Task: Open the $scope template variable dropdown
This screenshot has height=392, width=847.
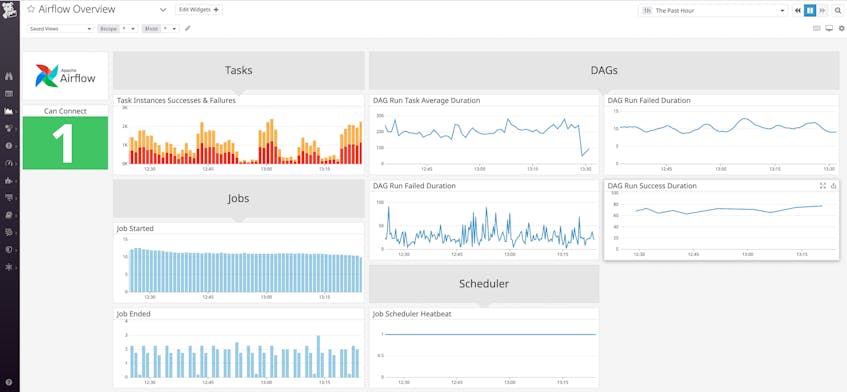Action: 118,29
